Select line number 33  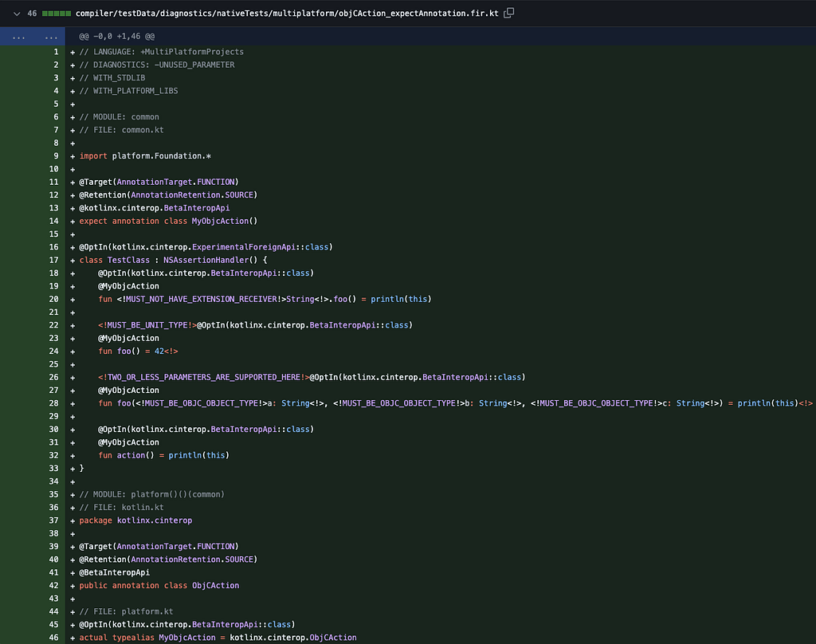pyautogui.click(x=53, y=469)
